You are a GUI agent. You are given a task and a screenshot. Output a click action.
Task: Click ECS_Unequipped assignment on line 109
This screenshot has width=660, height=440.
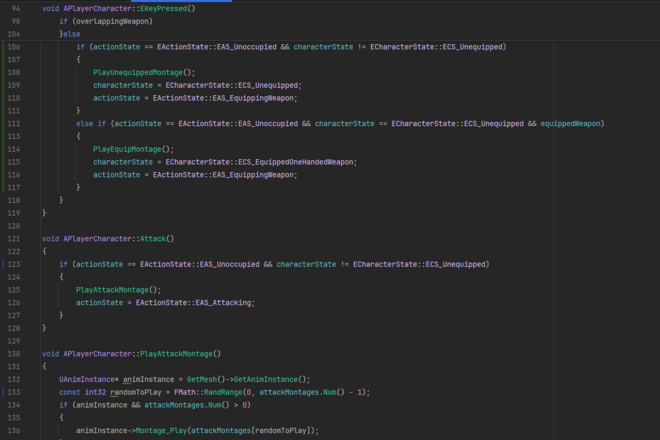(268, 85)
